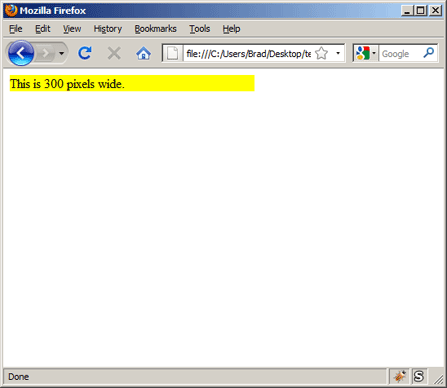447x388 pixels.
Task: Bookmark this page with the star icon
Action: [322, 53]
